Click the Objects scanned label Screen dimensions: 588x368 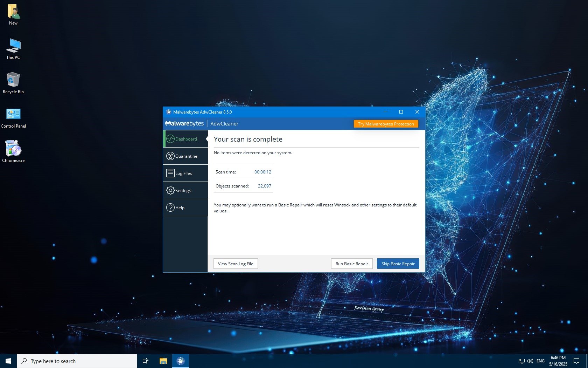[232, 186]
